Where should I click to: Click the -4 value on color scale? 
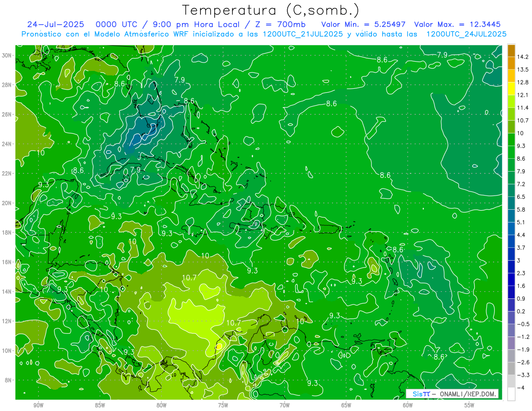tap(520, 388)
